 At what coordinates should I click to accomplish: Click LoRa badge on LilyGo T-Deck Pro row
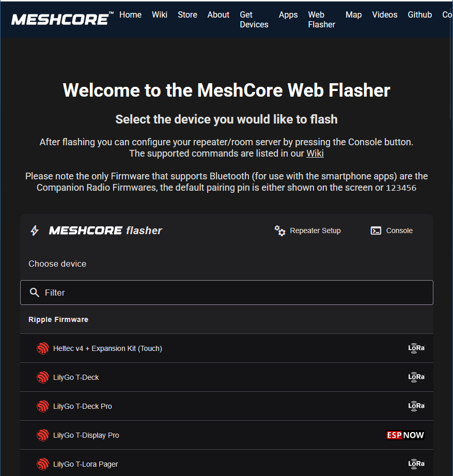coord(416,406)
